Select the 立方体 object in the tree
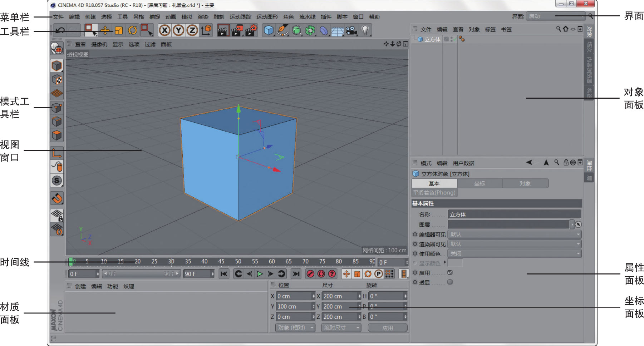Image resolution: width=644 pixels, height=346 pixels. [432, 39]
